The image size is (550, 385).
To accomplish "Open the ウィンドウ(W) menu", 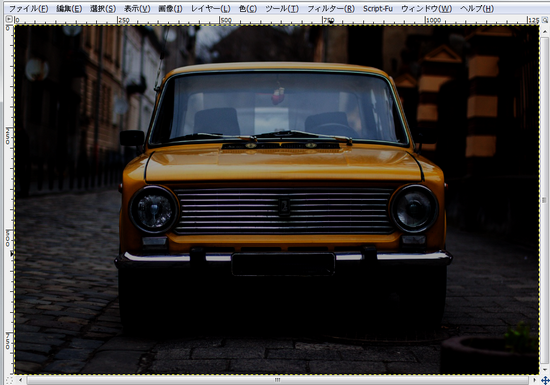I will 426,8.
